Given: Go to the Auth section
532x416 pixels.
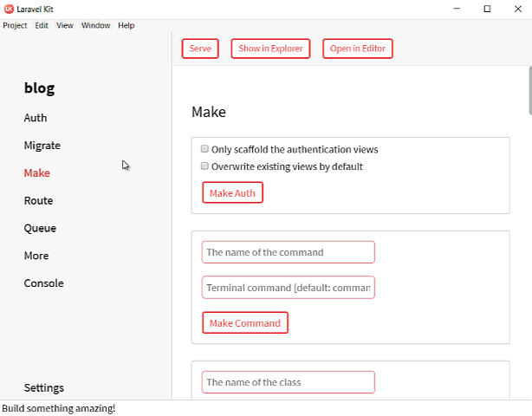Looking at the screenshot, I should tap(36, 118).
